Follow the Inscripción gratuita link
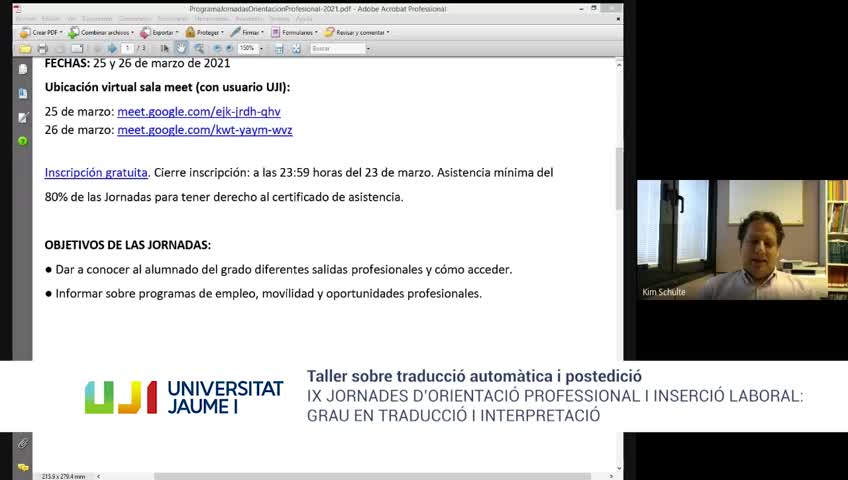Screen dimensions: 848x480 [x=96, y=172]
